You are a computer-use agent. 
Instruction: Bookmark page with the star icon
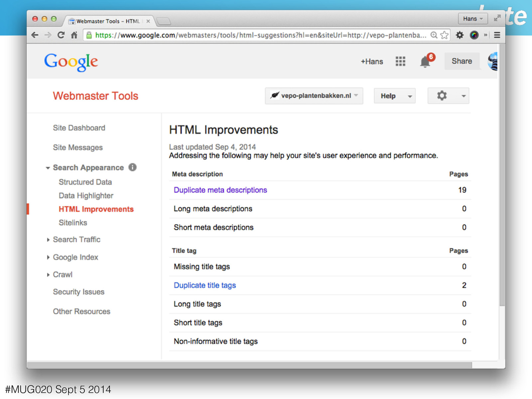[445, 35]
